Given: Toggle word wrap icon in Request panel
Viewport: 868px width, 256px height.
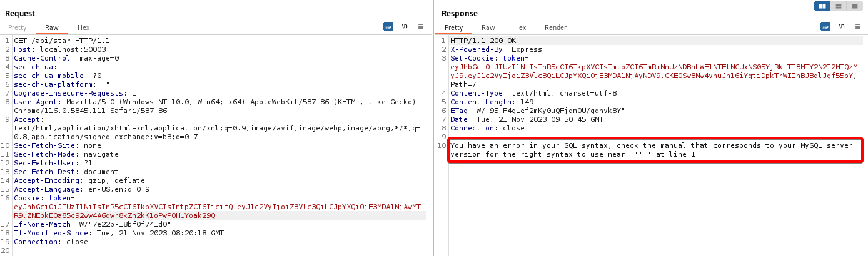Looking at the screenshot, I should pyautogui.click(x=388, y=26).
